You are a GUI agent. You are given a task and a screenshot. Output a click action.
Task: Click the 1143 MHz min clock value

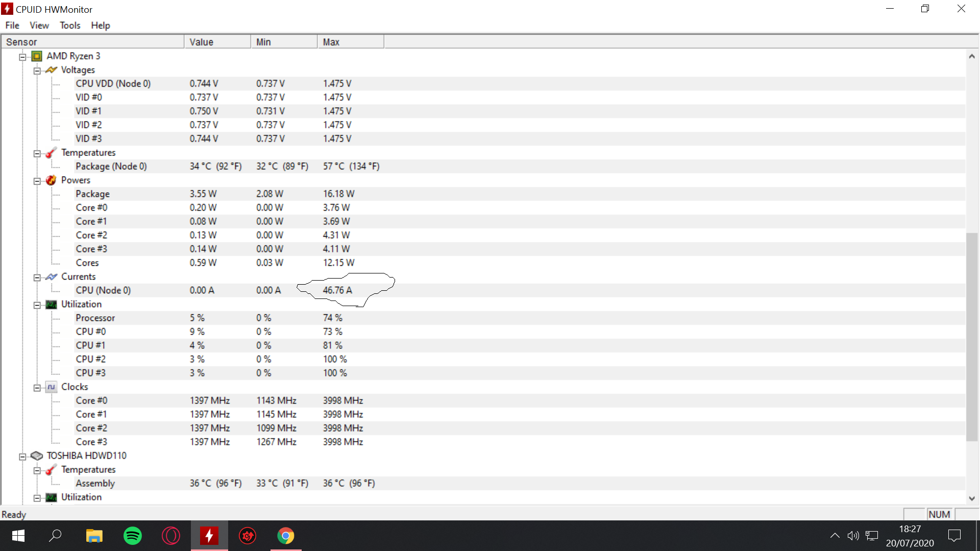click(x=276, y=400)
